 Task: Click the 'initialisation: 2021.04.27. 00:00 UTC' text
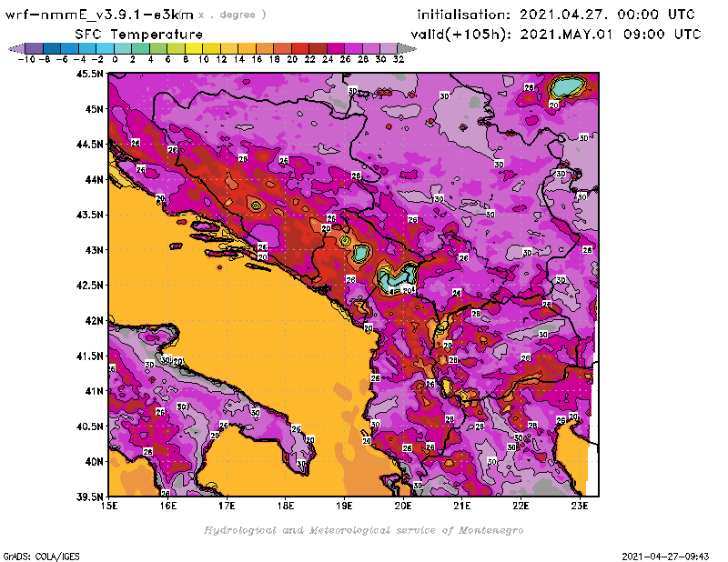[x=556, y=15]
